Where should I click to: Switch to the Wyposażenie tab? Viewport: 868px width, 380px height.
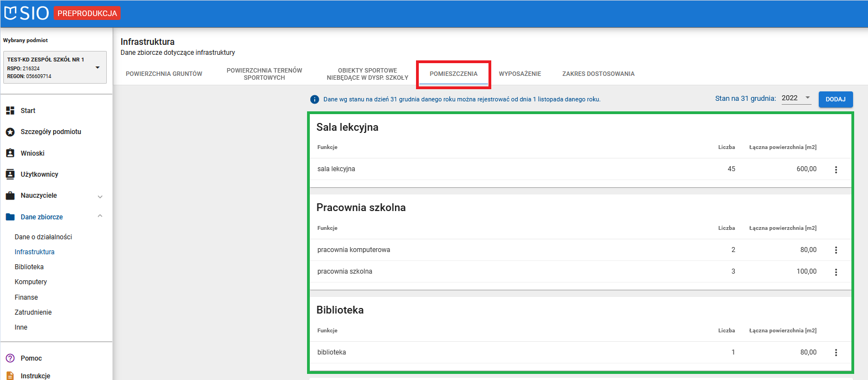point(520,74)
